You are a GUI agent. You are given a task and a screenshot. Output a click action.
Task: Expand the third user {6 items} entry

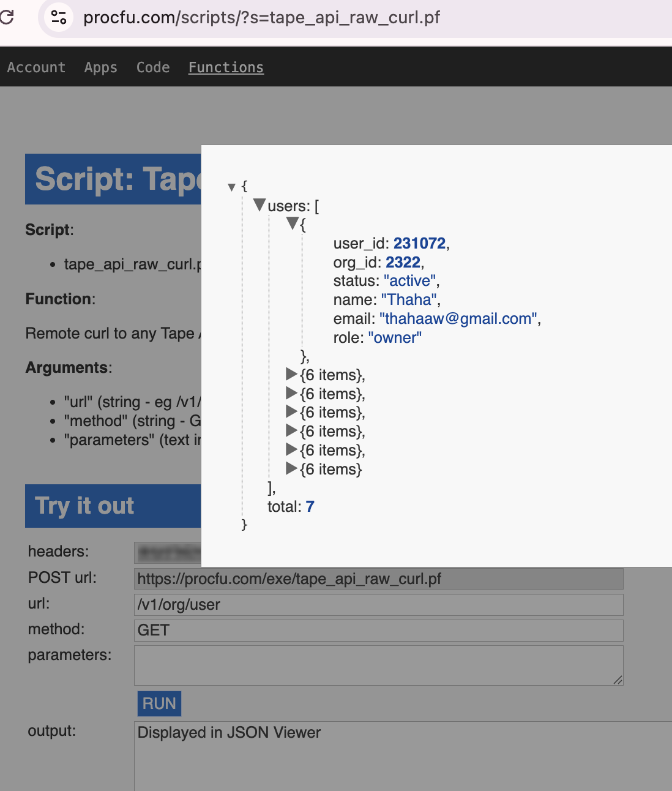(291, 393)
